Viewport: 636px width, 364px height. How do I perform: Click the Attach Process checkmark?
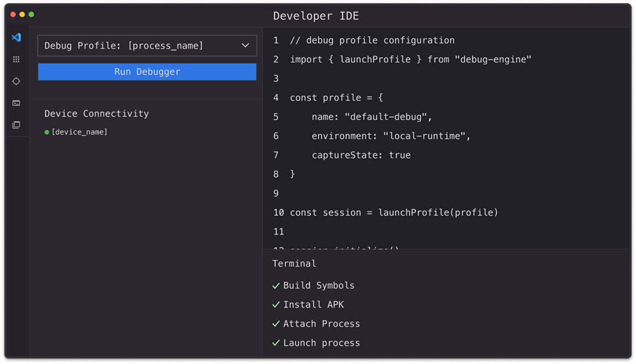coord(276,324)
